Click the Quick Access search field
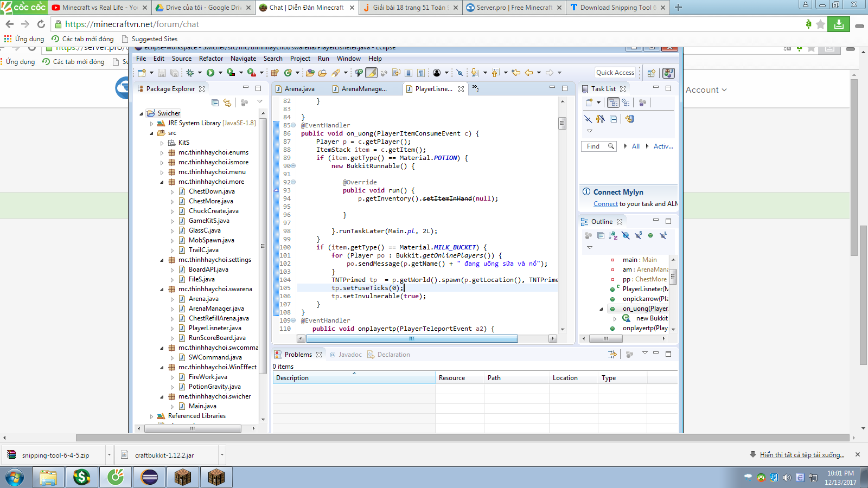The width and height of the screenshot is (868, 488). click(615, 73)
